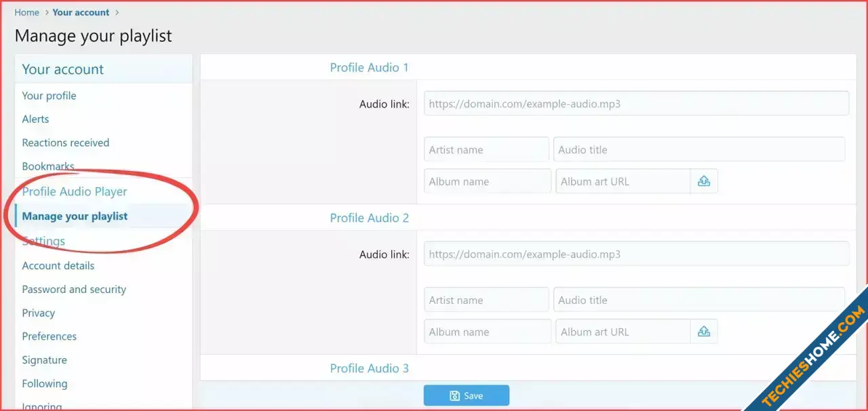Image resolution: width=868 pixels, height=411 pixels.
Task: Click the Profile Audio 2 heading
Action: point(370,218)
